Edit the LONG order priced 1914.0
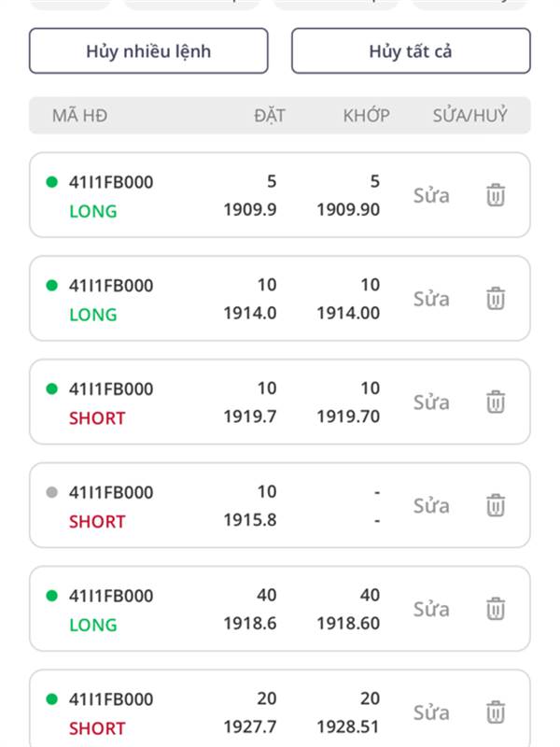This screenshot has height=747, width=560. click(x=431, y=299)
